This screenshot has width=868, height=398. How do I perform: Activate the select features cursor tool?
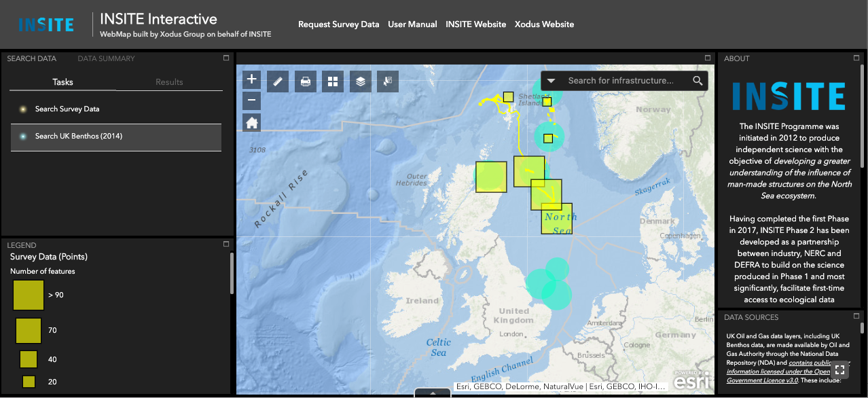[x=388, y=82]
